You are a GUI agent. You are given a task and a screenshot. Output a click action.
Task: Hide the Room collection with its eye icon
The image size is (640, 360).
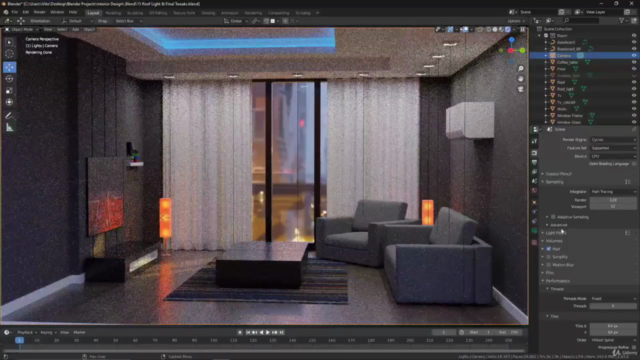click(634, 36)
